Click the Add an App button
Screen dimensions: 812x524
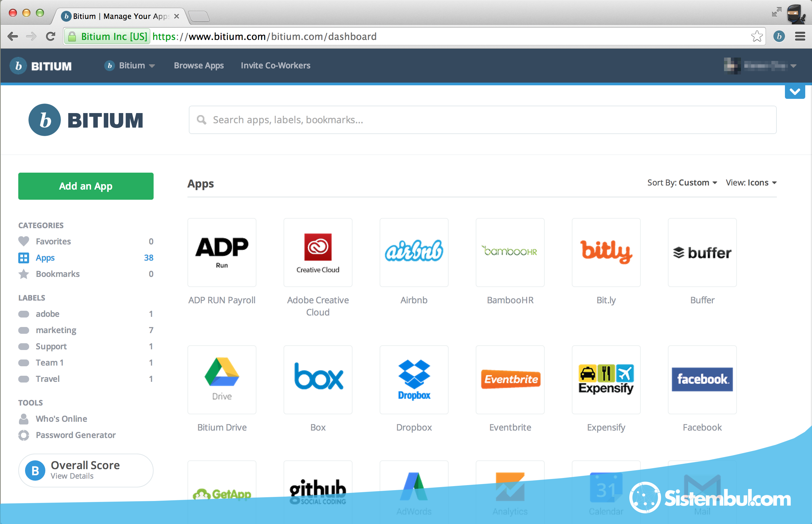(86, 186)
